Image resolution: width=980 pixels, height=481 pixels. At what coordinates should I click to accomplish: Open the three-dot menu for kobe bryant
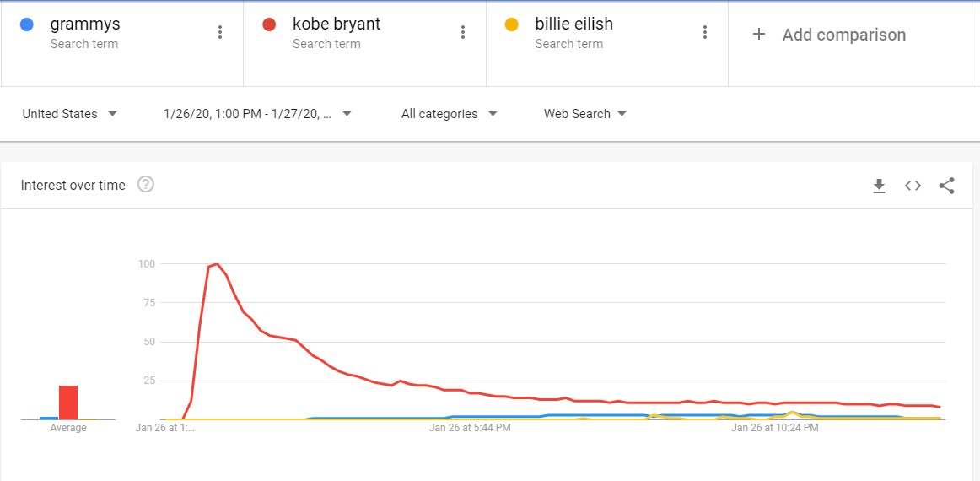463,32
